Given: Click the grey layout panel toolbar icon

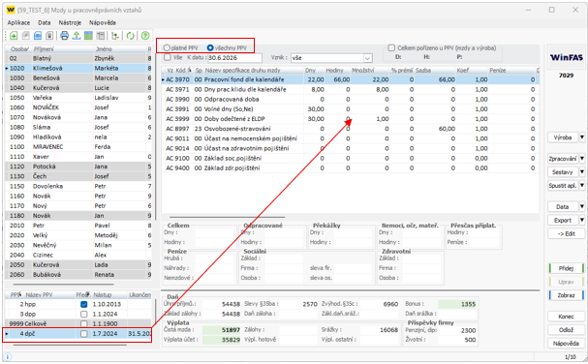Looking at the screenshot, I should (x=101, y=36).
